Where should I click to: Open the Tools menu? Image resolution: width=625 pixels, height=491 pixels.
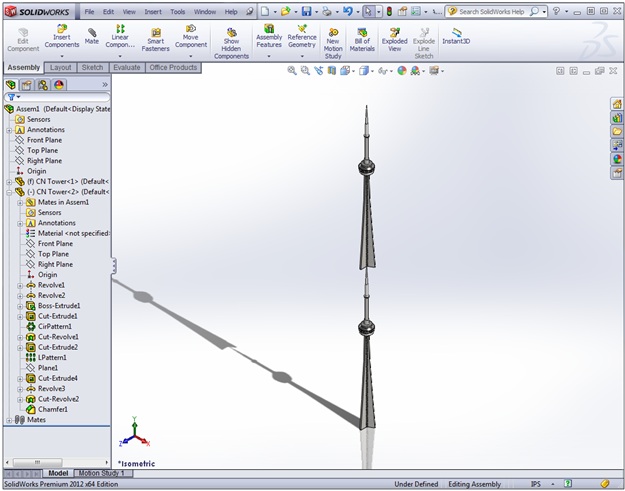tap(178, 12)
